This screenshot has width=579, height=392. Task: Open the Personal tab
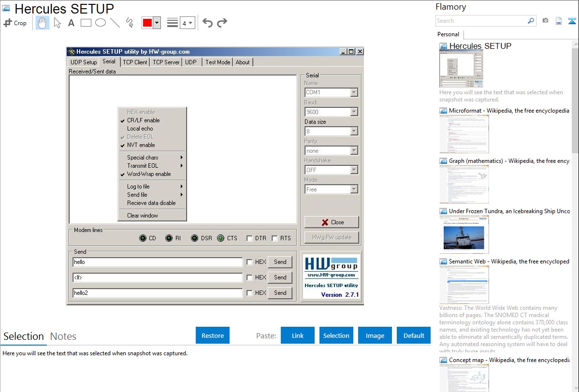point(449,34)
